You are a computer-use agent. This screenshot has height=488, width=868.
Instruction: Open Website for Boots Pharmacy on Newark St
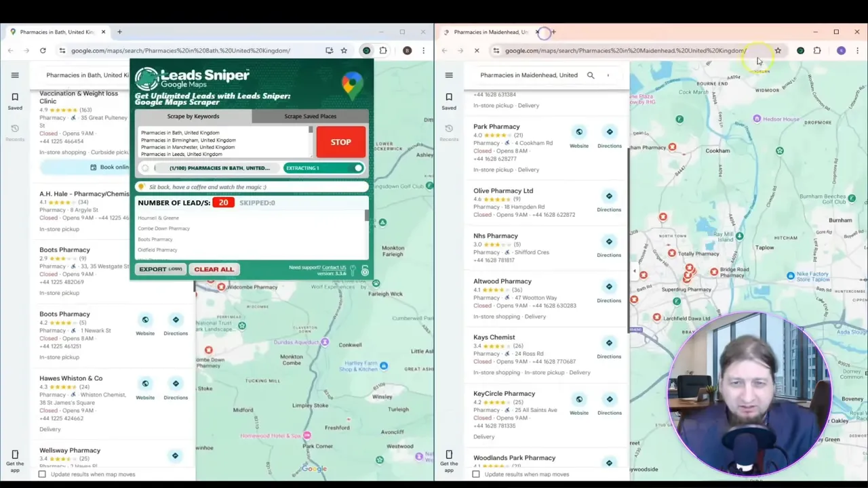pyautogui.click(x=145, y=324)
